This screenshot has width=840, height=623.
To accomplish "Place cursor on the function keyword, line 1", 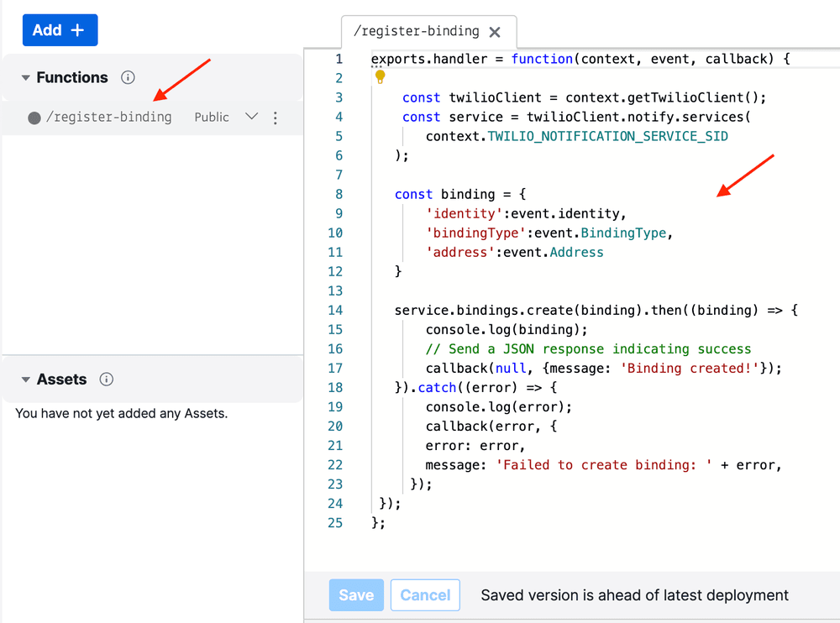I will [542, 59].
